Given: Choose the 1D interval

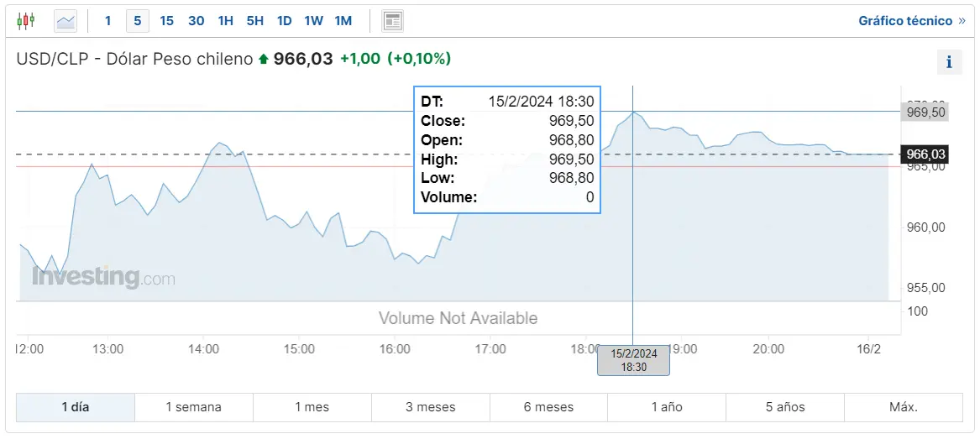Looking at the screenshot, I should (285, 21).
